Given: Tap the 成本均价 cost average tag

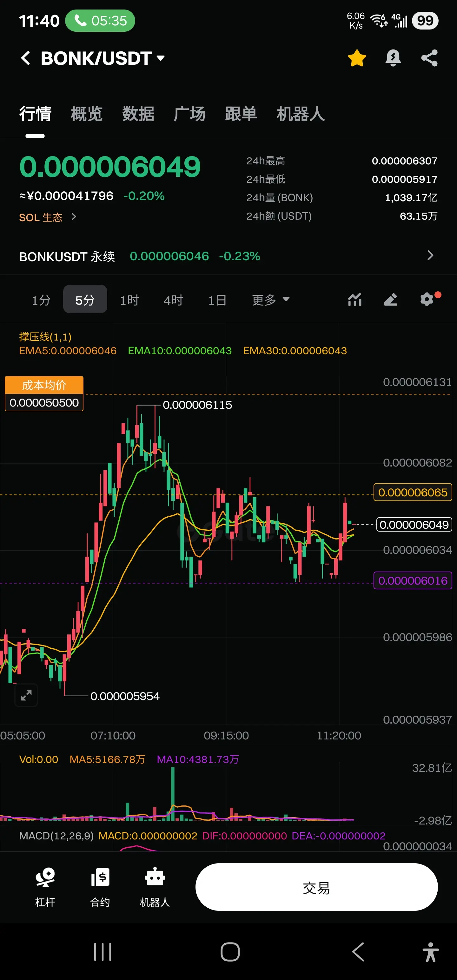Looking at the screenshot, I should click(x=44, y=394).
